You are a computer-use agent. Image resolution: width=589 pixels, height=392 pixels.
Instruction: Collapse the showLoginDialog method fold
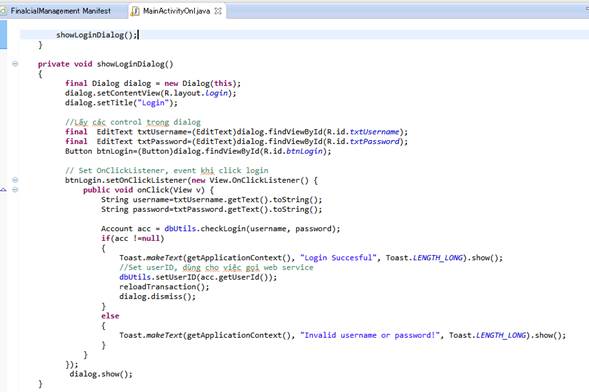pos(15,63)
